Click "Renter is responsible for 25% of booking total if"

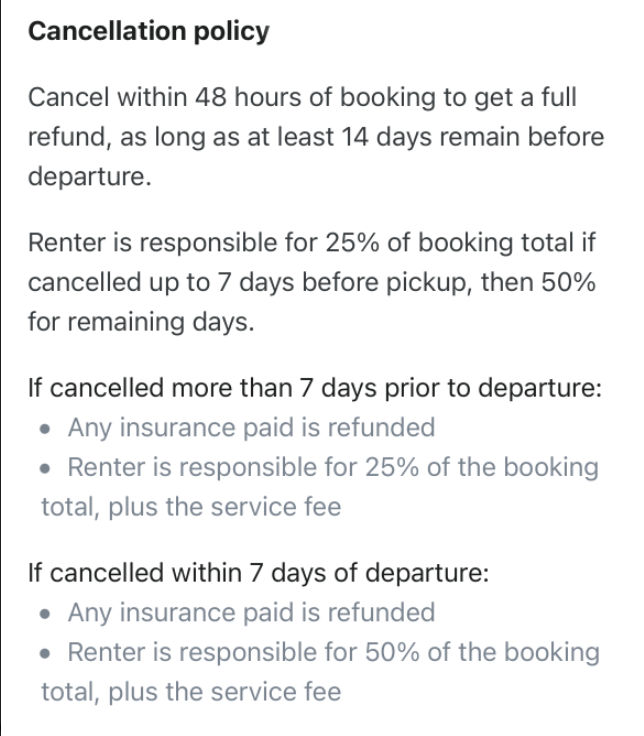pyautogui.click(x=315, y=242)
